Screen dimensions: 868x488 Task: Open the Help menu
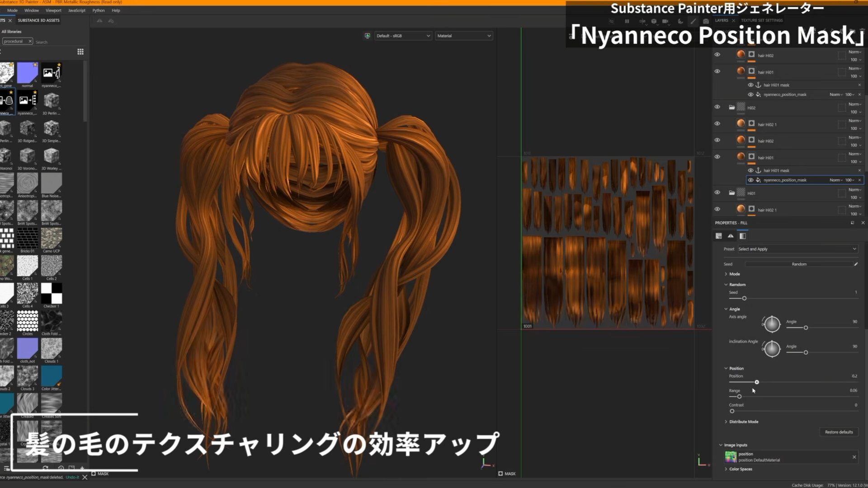point(116,10)
